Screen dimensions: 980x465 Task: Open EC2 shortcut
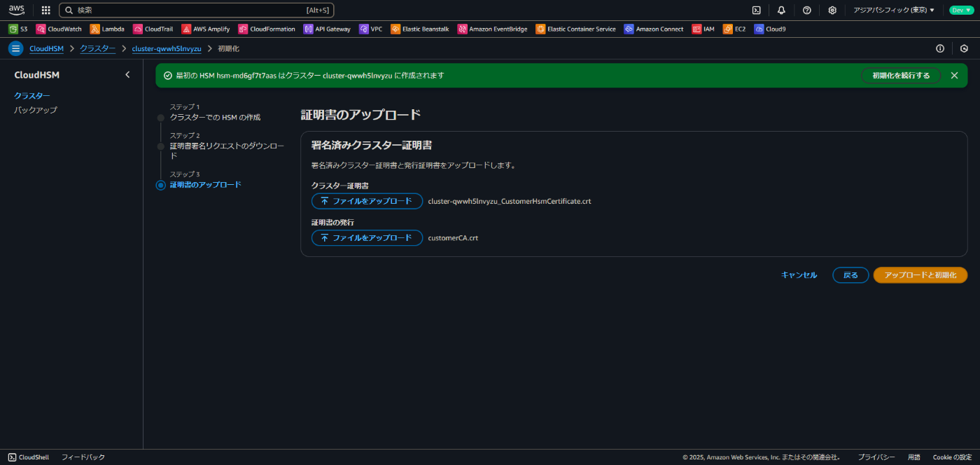click(734, 29)
